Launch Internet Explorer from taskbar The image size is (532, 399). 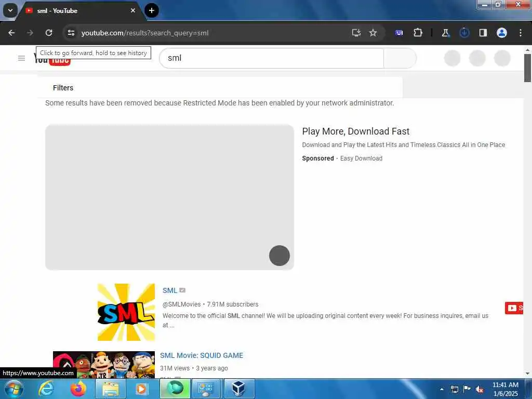pos(46,389)
